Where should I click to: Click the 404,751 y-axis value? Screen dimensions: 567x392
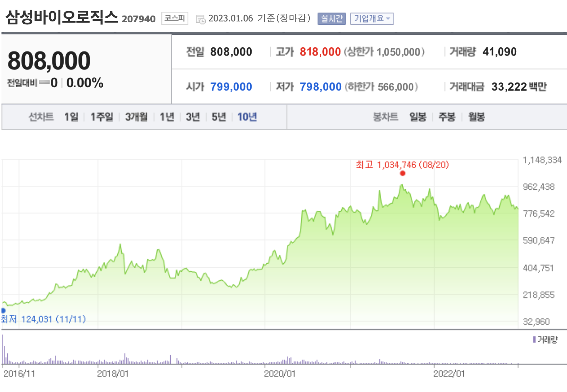539,268
